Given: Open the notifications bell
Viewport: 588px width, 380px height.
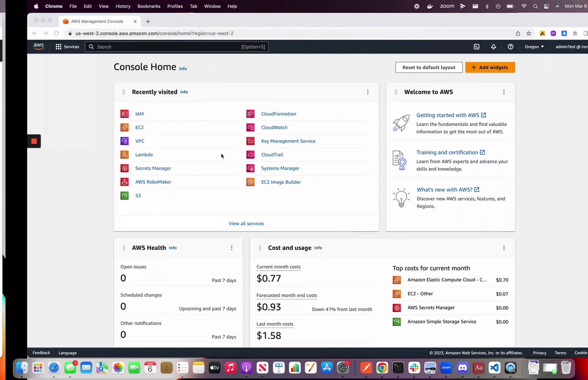Looking at the screenshot, I should click(493, 46).
